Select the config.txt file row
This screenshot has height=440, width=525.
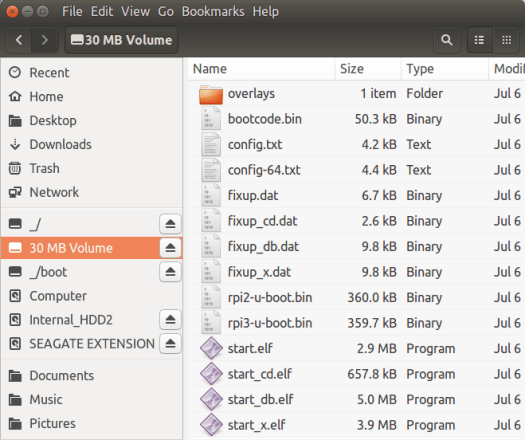pyautogui.click(x=356, y=145)
